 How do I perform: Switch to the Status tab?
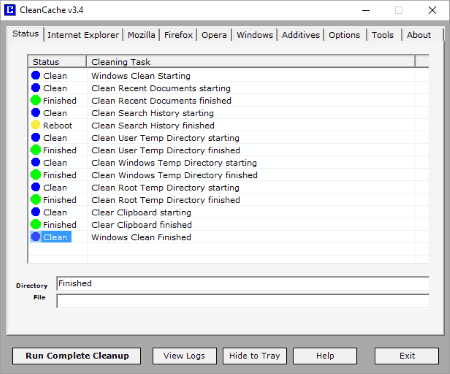click(25, 34)
